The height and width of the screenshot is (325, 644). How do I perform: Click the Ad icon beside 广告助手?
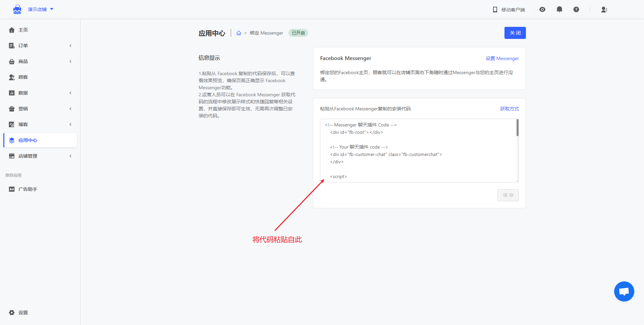pos(12,189)
